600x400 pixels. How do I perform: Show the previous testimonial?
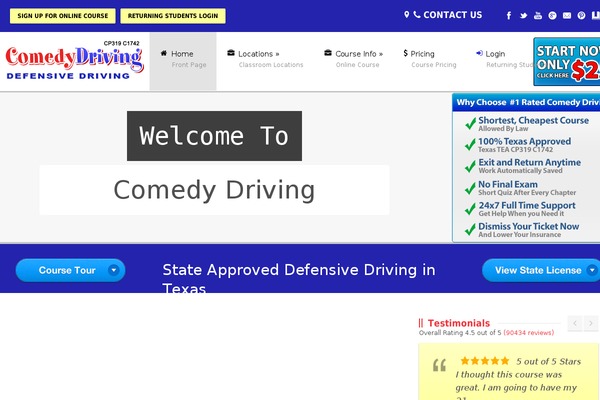pos(575,323)
